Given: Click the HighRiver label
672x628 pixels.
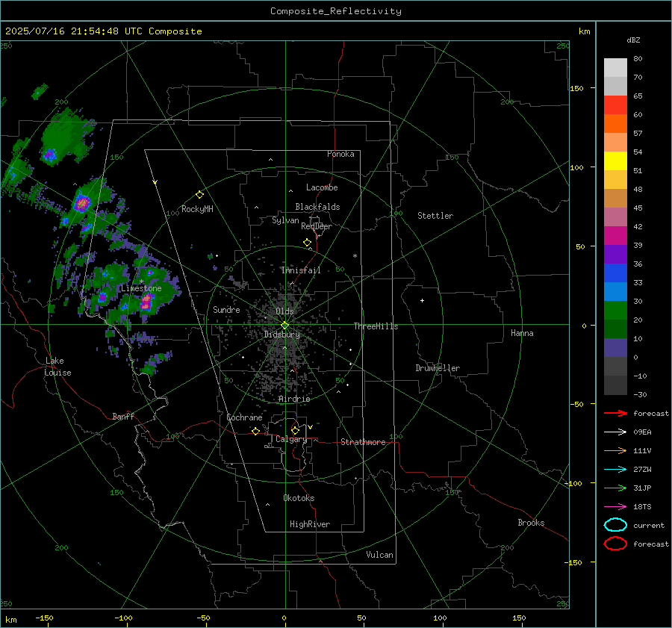Looking at the screenshot, I should [x=310, y=524].
